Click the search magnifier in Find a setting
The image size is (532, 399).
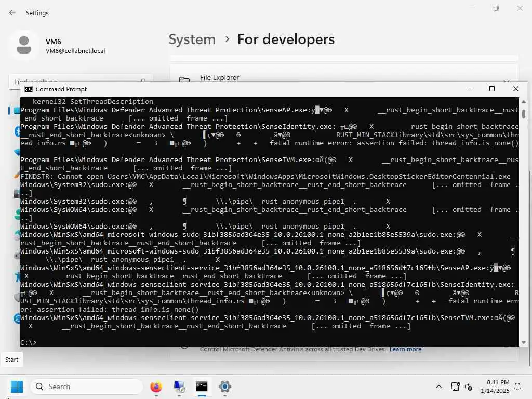(x=143, y=80)
